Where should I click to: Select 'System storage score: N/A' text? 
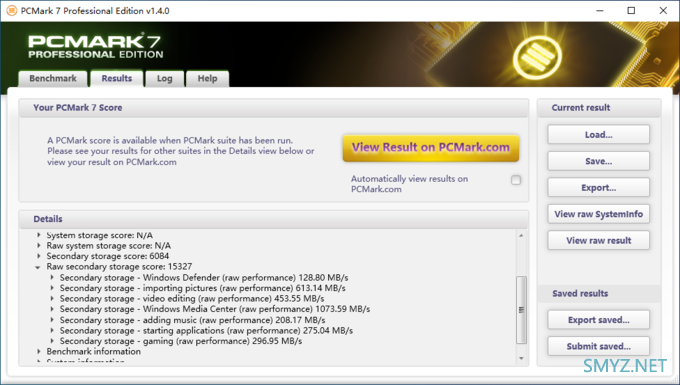(x=99, y=235)
